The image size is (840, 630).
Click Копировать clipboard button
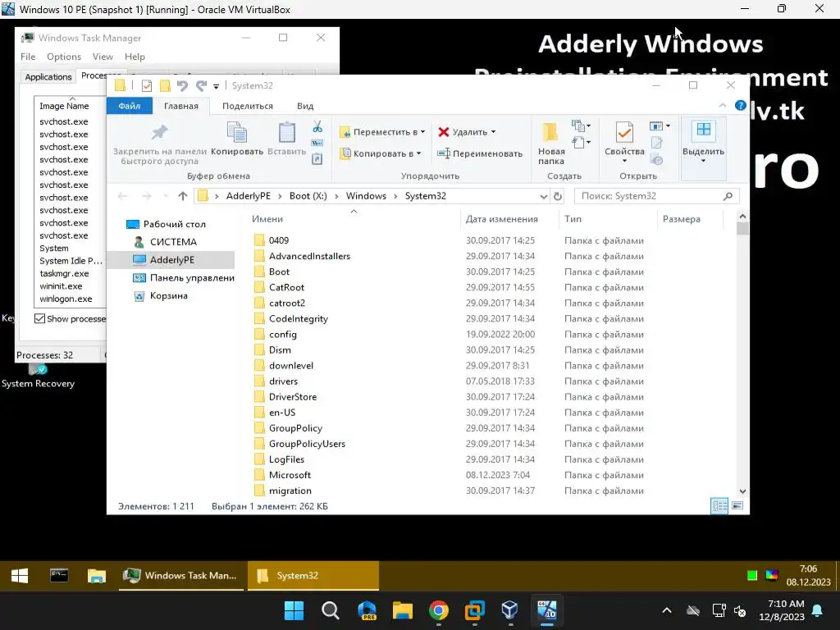237,138
